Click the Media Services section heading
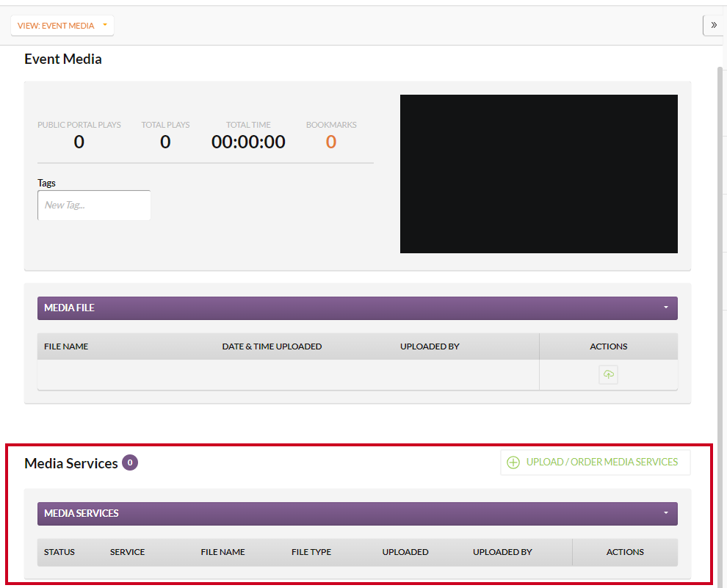 click(71, 463)
